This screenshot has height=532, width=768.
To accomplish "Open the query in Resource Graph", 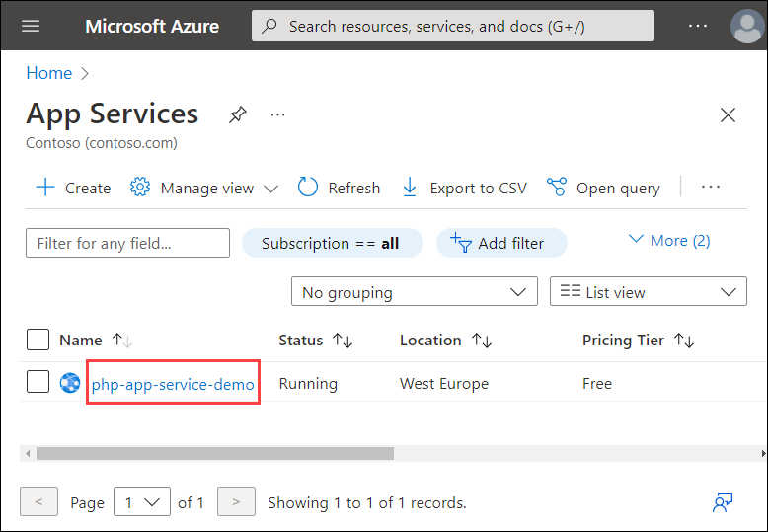I will point(604,188).
